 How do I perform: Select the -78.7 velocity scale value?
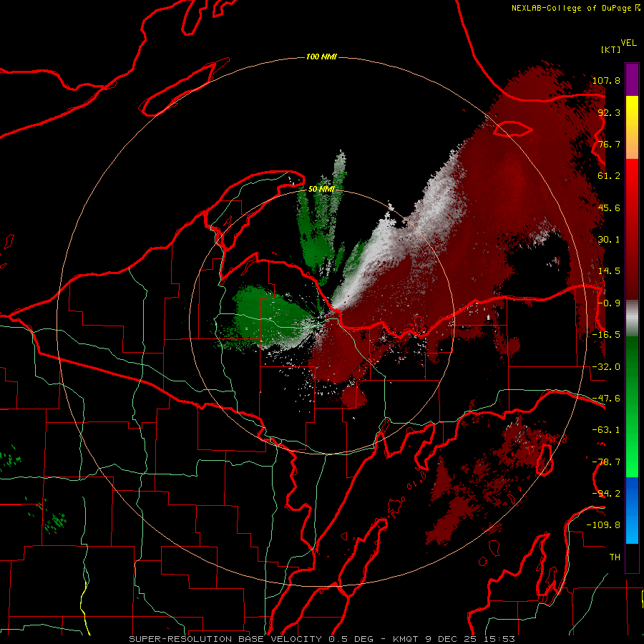[606, 462]
